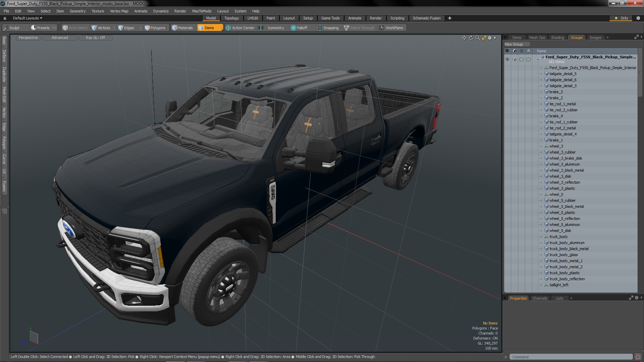Open the Geometry menu
644x362 pixels.
click(x=77, y=11)
